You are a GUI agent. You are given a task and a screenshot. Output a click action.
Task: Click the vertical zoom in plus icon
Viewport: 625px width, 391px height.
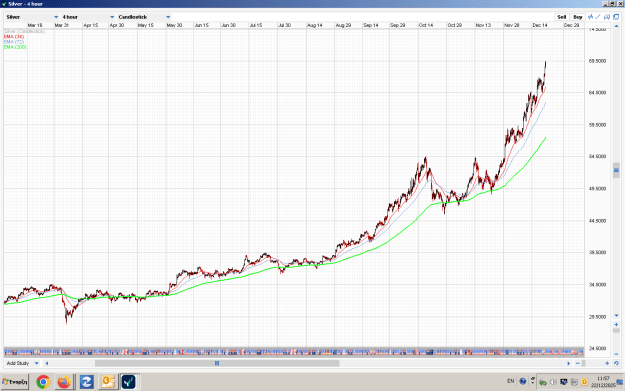(x=616, y=324)
